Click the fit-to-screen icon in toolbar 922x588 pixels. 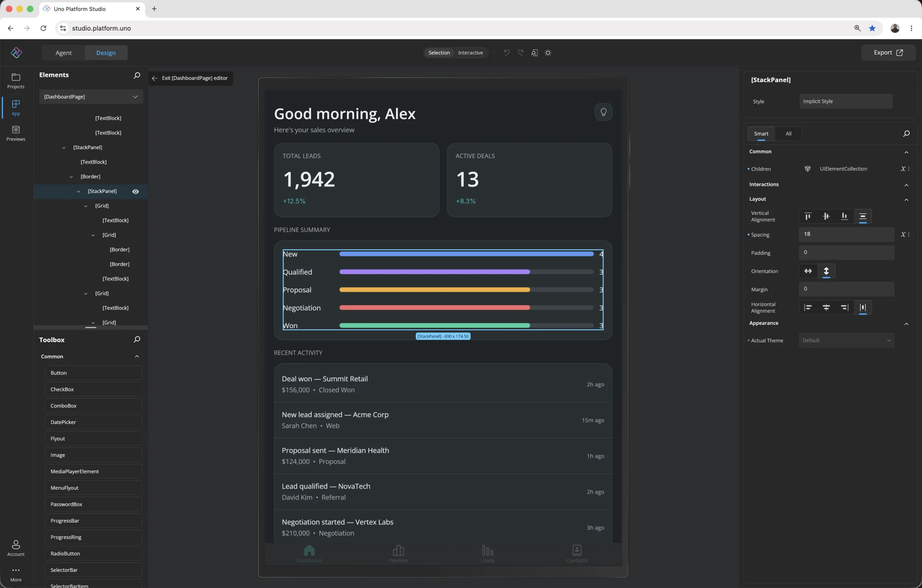coord(534,52)
